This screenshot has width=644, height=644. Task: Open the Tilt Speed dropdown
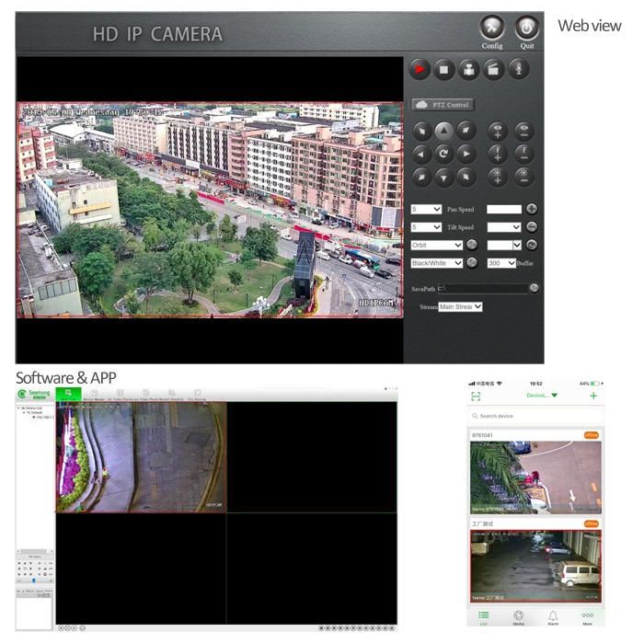coord(426,227)
